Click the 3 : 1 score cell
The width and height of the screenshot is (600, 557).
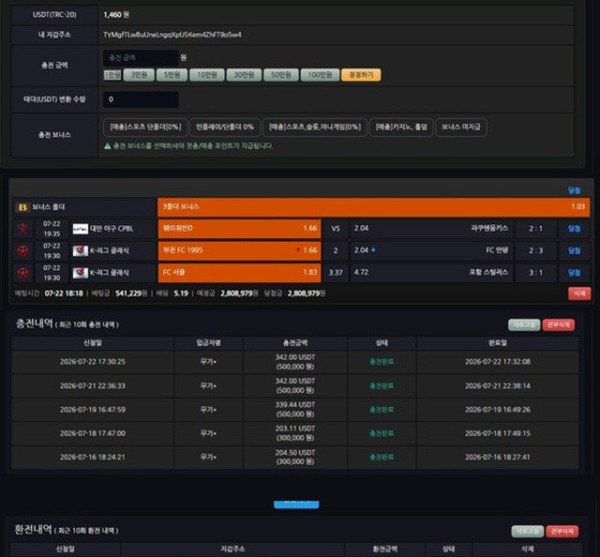[536, 272]
